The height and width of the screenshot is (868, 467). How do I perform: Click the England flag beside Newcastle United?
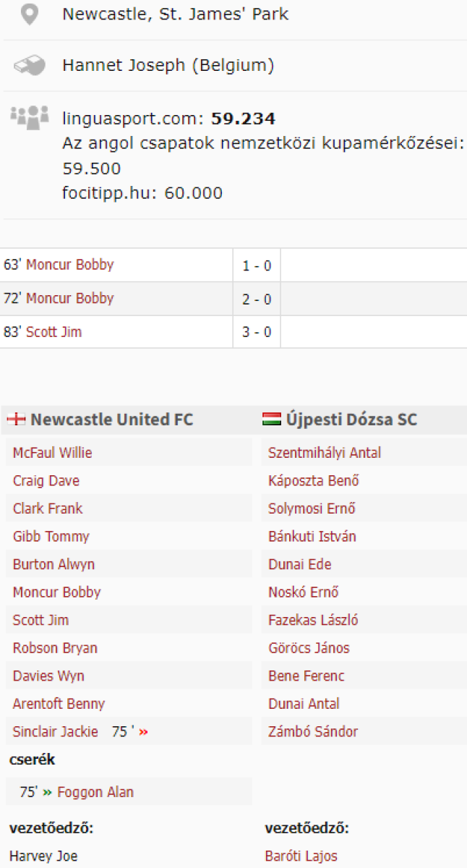[17, 420]
